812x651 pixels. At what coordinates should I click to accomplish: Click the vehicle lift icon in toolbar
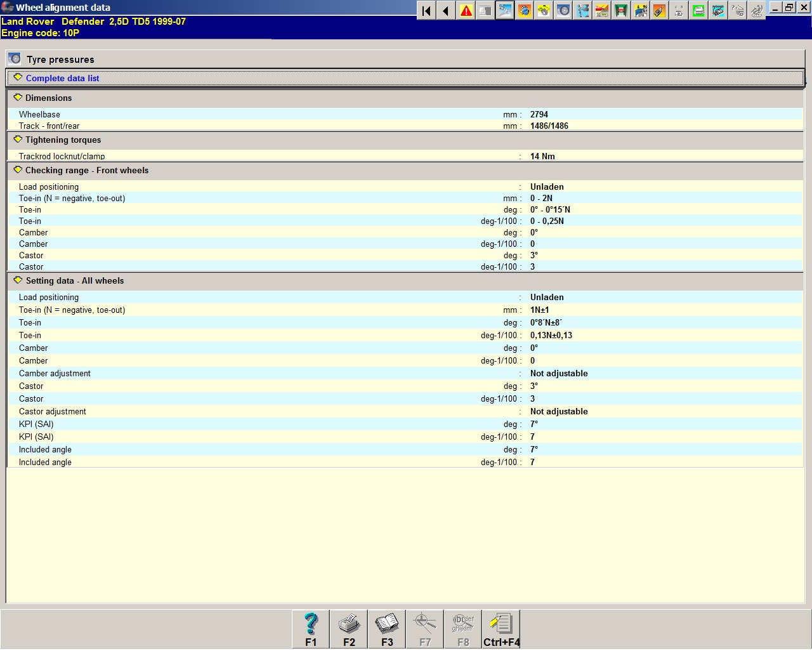click(x=621, y=11)
